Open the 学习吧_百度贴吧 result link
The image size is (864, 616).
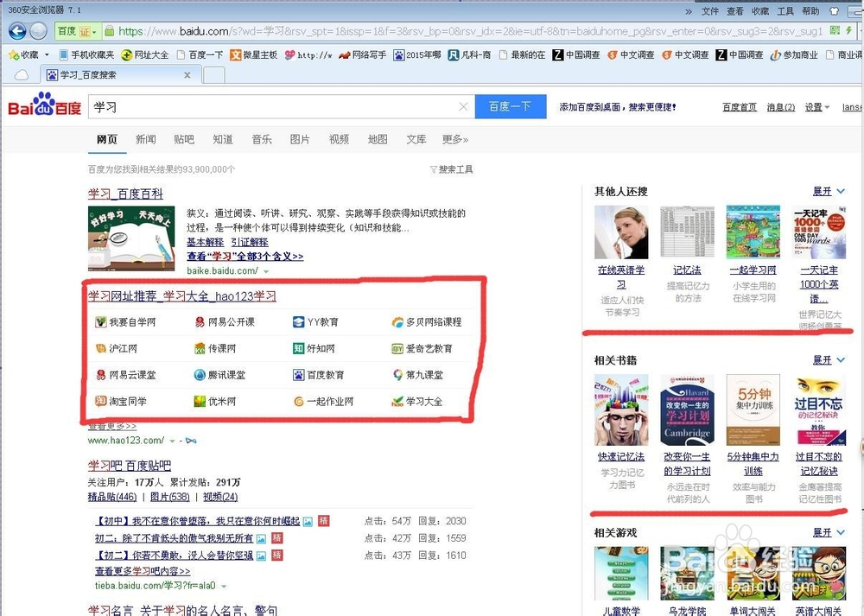[x=130, y=466]
